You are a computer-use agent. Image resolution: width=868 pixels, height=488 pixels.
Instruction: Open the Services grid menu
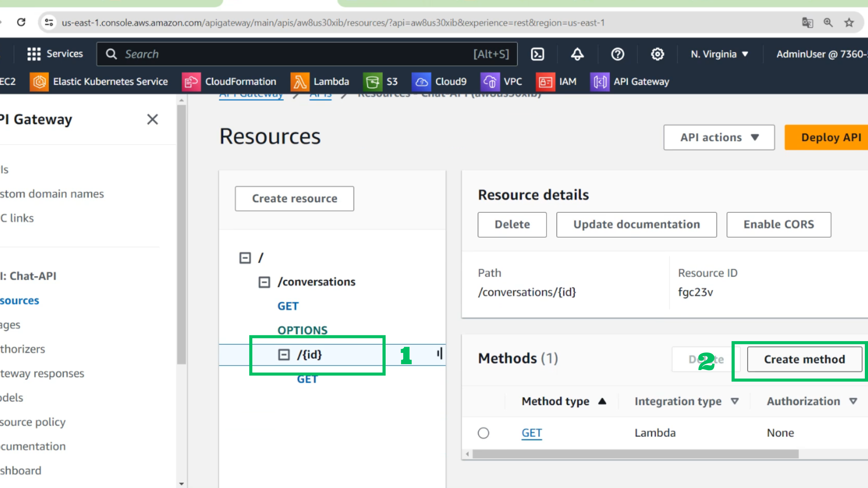pyautogui.click(x=55, y=54)
